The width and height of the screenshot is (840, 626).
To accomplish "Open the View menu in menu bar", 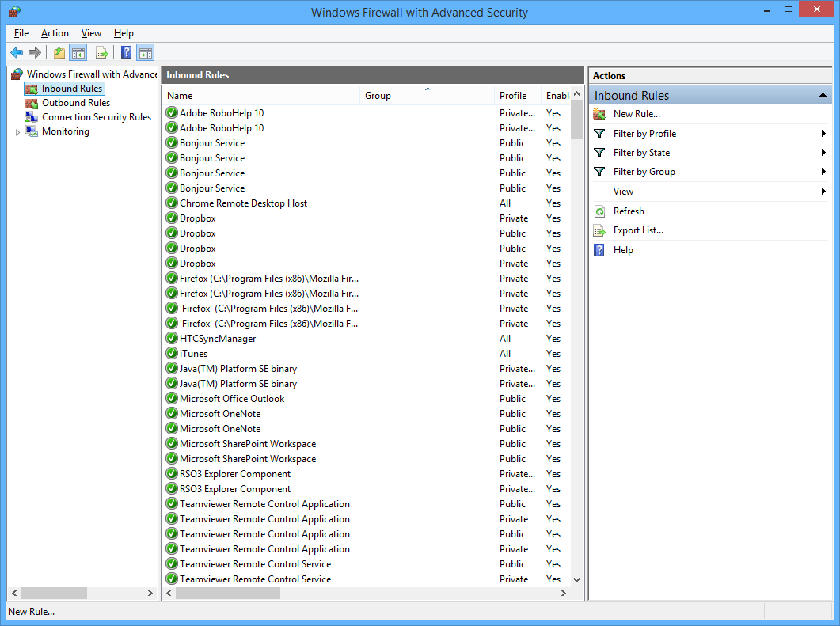I will (91, 33).
